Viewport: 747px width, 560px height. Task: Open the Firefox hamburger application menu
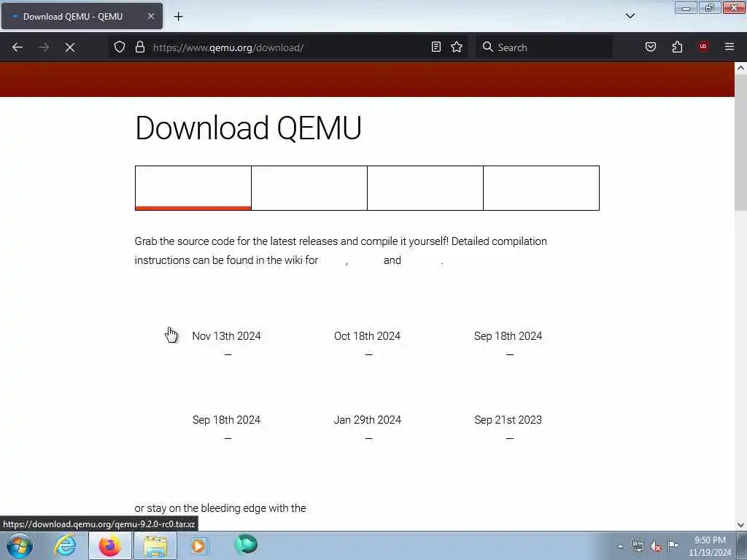(729, 47)
